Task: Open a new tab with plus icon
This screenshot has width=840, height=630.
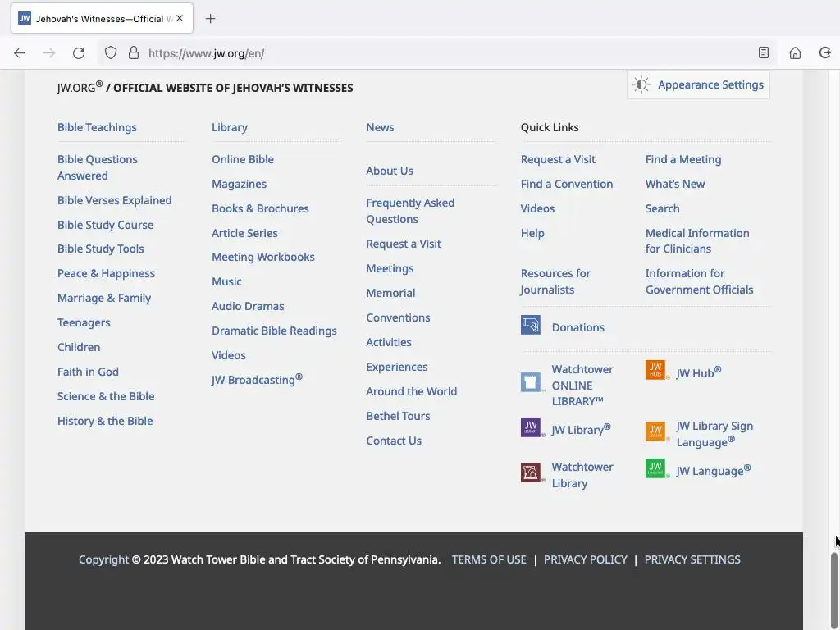Action: [211, 19]
